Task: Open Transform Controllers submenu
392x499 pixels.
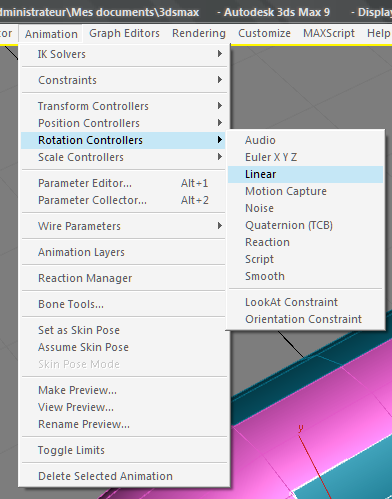Action: [124, 106]
